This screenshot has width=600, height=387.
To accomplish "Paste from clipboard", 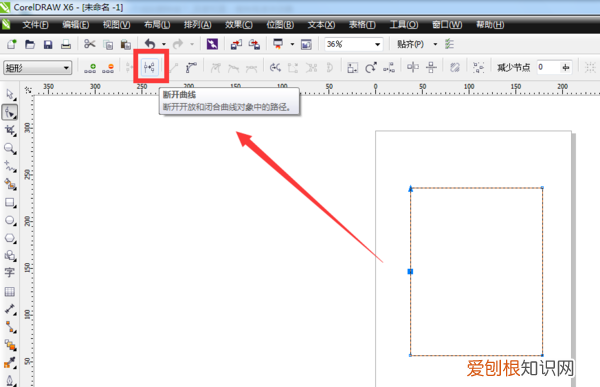I will coord(126,44).
